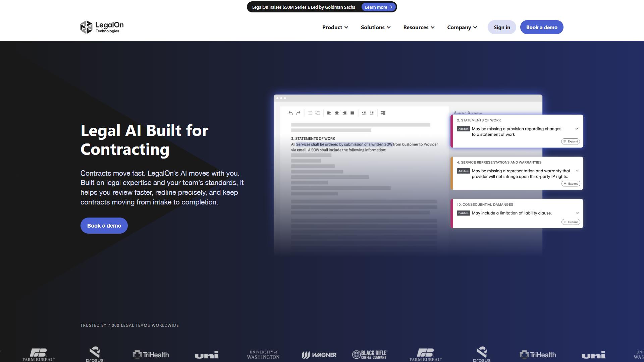Click the Black Rifle Coffee Company logo
644x362 pixels.
click(370, 355)
